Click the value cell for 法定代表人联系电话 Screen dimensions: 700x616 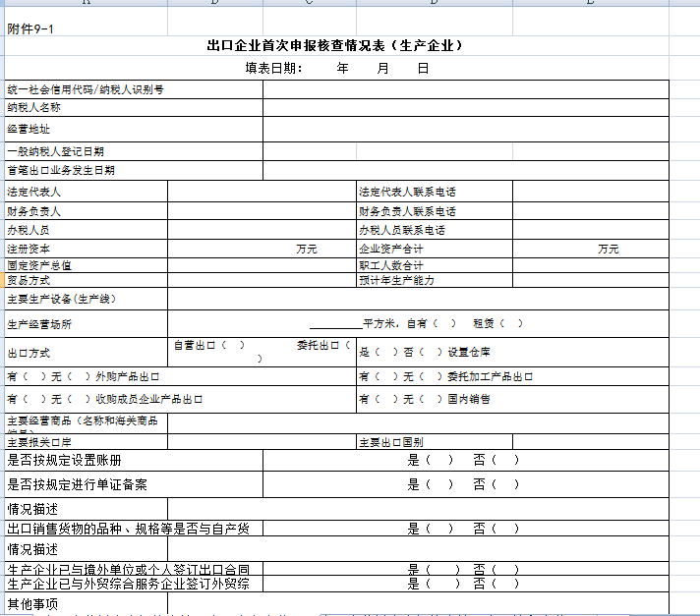coord(590,192)
